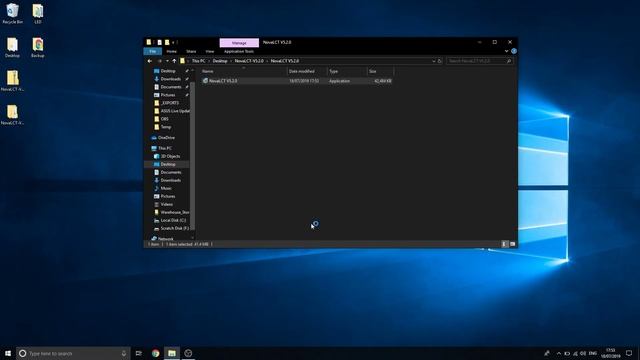Open Local Disk (C:) in sidebar

(x=173, y=220)
